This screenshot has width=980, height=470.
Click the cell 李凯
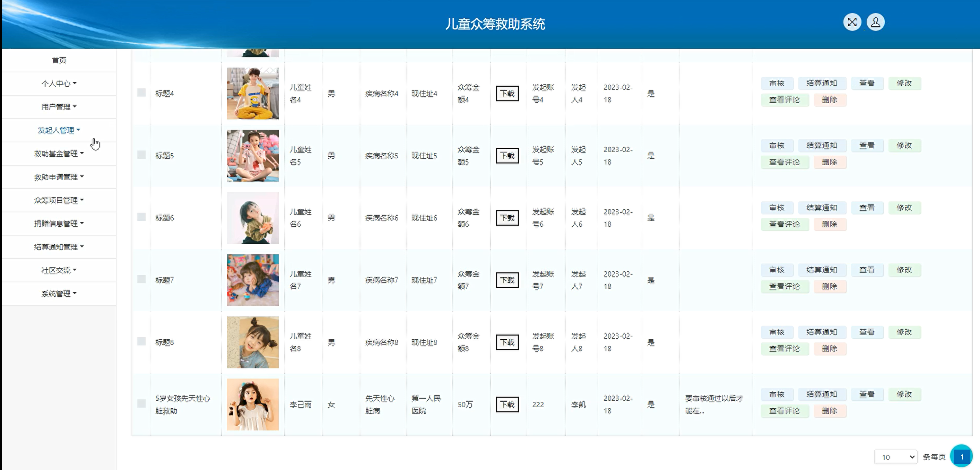[x=578, y=404]
